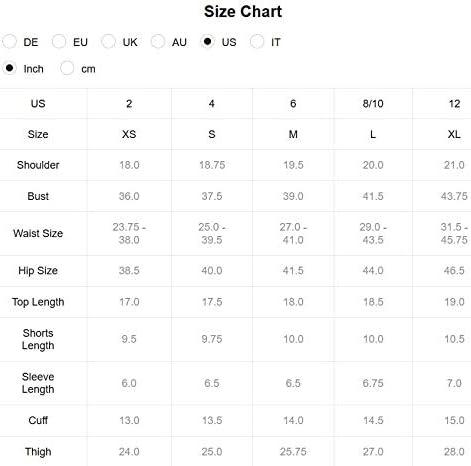
Task: Click the XL size header cell
Action: click(454, 134)
